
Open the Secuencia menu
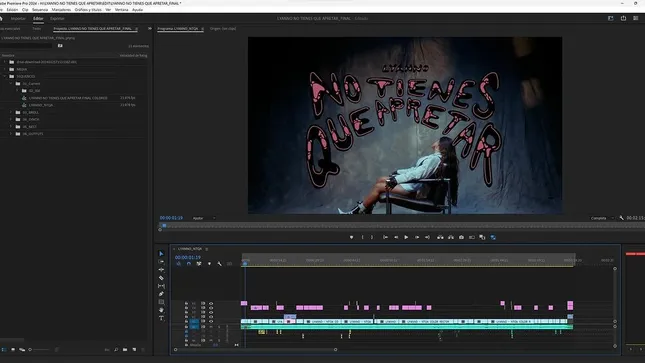pos(40,9)
